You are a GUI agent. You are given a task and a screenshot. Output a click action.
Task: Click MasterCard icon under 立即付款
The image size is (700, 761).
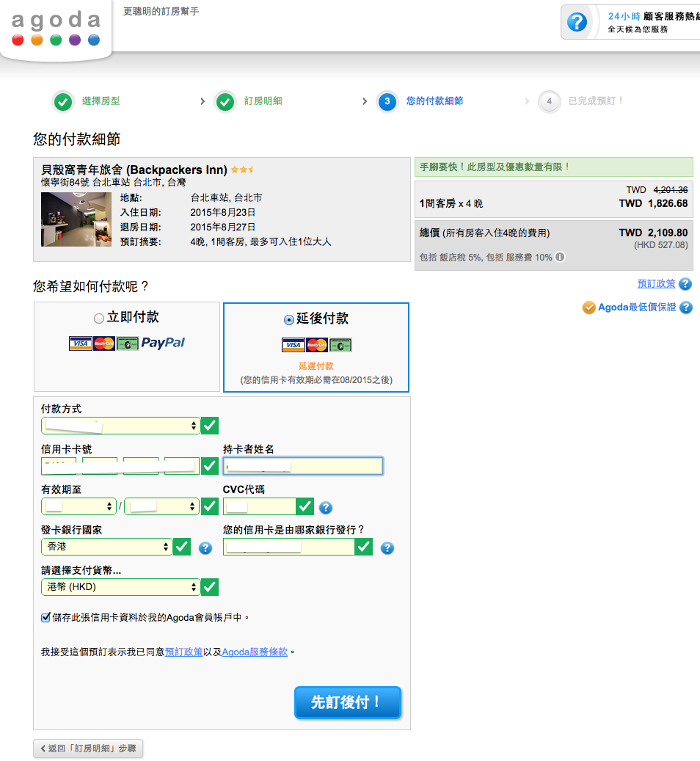pyautogui.click(x=104, y=343)
